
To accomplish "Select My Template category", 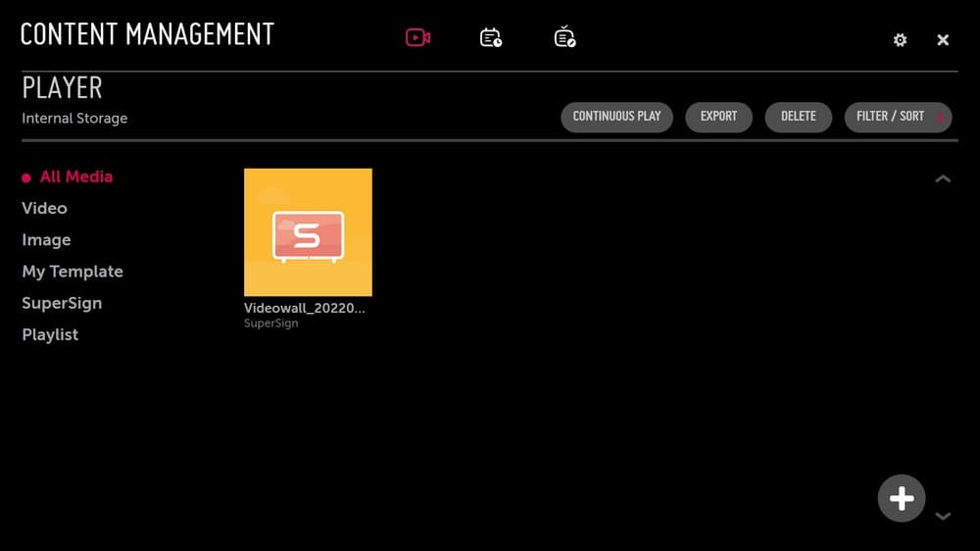I will coord(73,272).
